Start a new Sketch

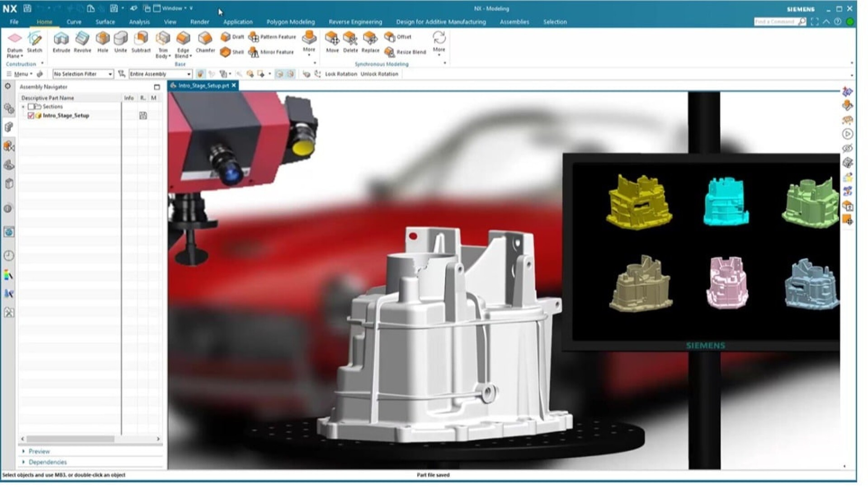click(x=34, y=42)
